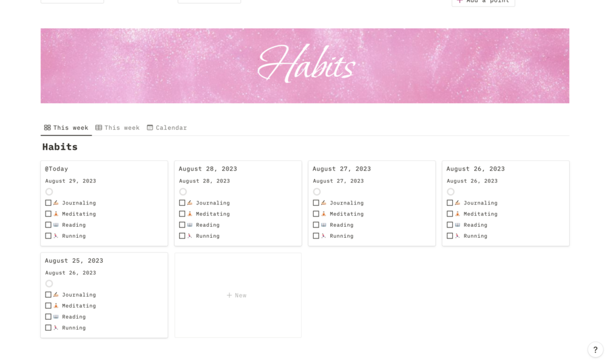
Task: Toggle Reading on August 26, 2023 card
Action: pos(450,225)
